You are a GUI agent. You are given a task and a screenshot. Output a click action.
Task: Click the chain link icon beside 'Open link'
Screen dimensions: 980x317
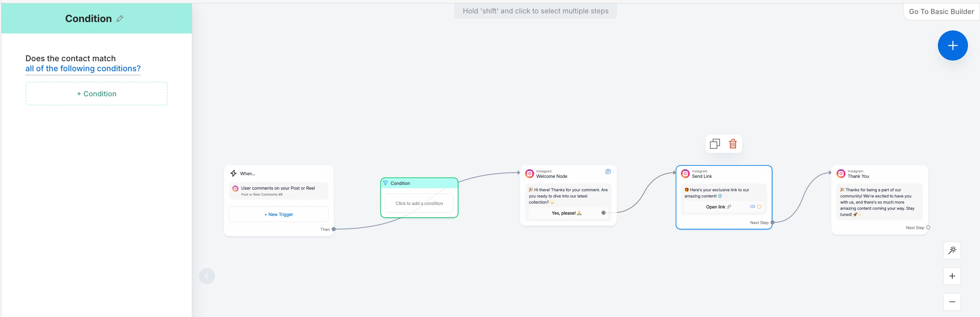[752, 207]
